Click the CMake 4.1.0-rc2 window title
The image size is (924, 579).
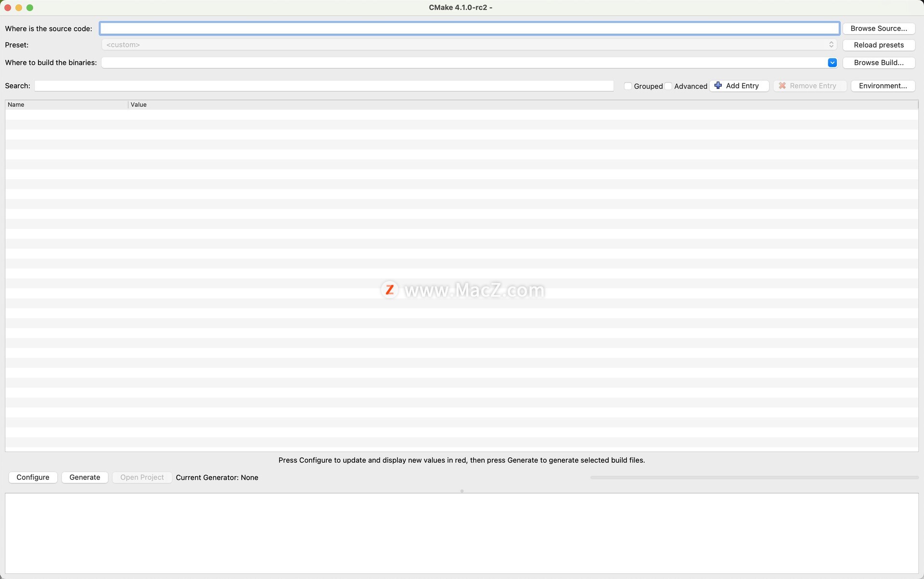pos(461,7)
